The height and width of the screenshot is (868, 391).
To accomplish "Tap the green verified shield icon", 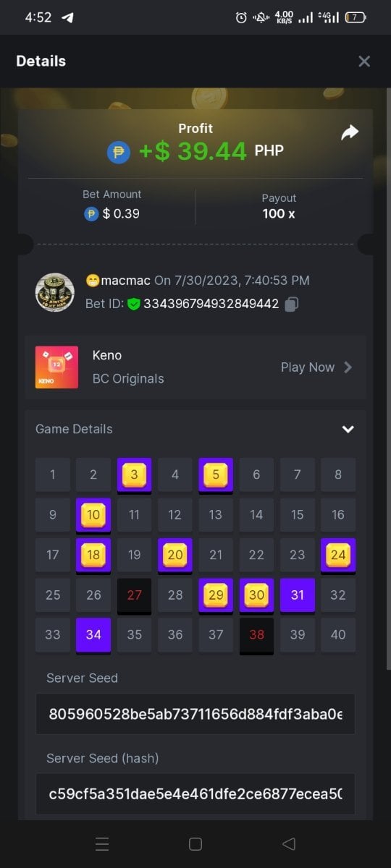I will point(133,305).
